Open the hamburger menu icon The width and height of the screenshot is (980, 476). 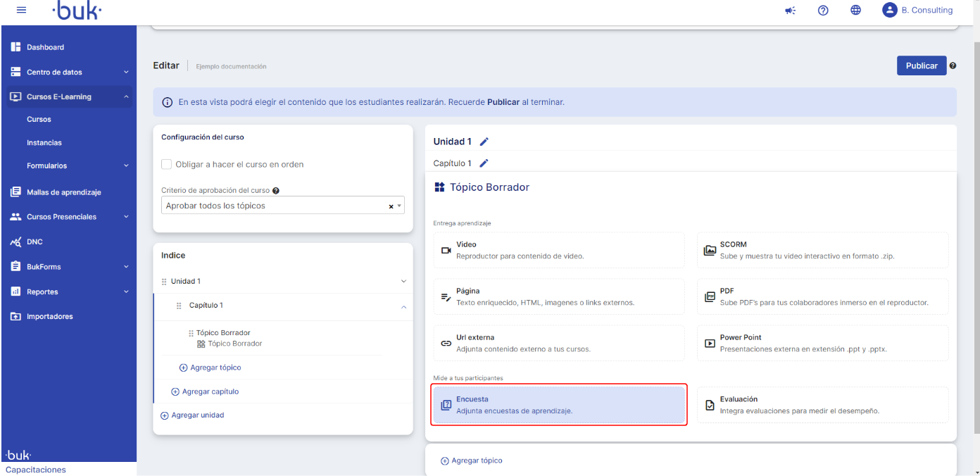pos(21,11)
